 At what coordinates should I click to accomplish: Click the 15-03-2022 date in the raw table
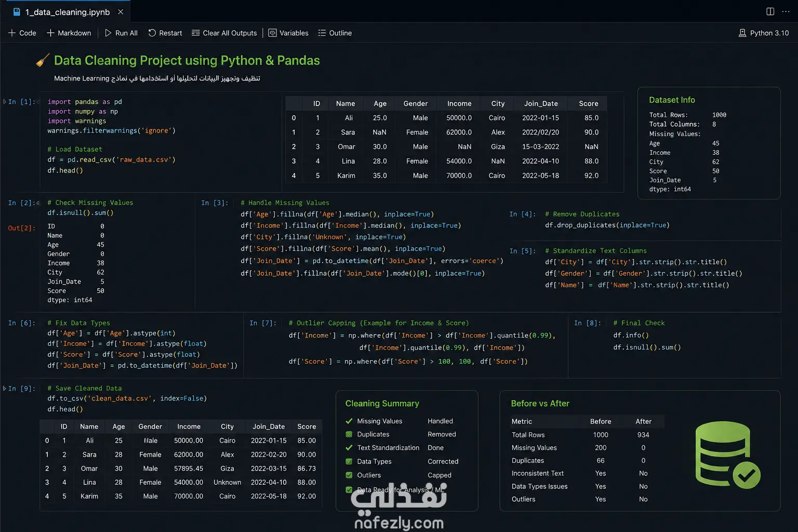(x=541, y=147)
